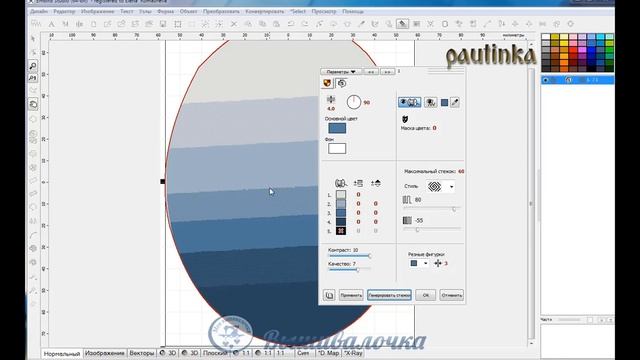Click the highlighted active fill tool icon in toolbar
Screen dimensions: 640x360
click(402, 24)
